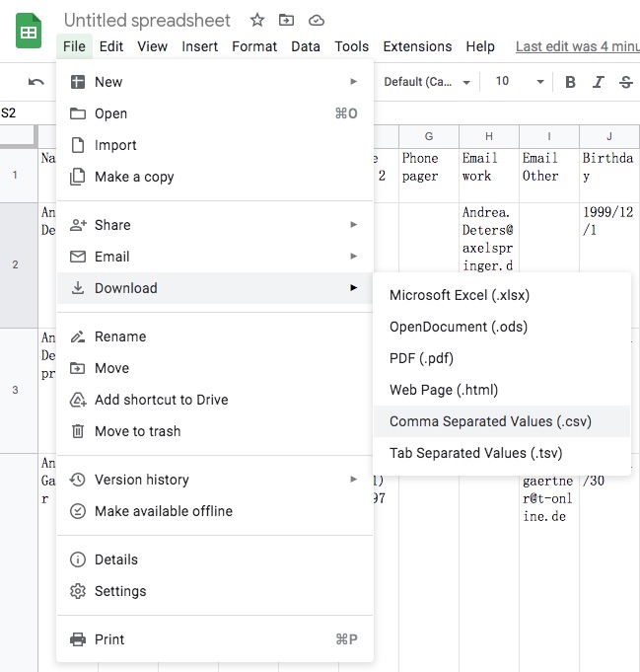Open the Extensions menu in menu bar
Screen dimensions: 640x672
click(x=417, y=46)
